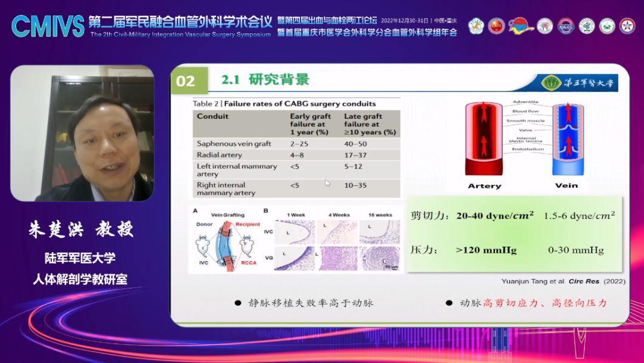The height and width of the screenshot is (363, 644).
Task: Click the IUA-CC round logo
Action: pos(565,26)
